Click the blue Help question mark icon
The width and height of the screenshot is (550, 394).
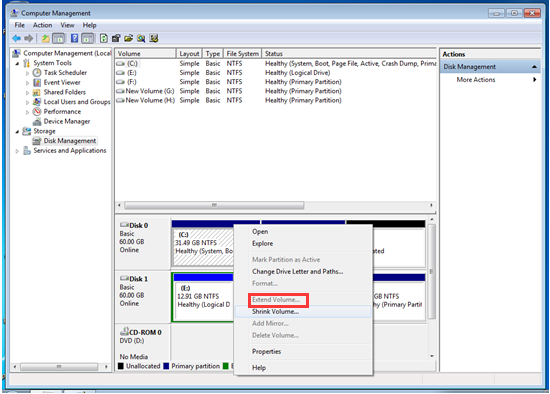tap(74, 38)
